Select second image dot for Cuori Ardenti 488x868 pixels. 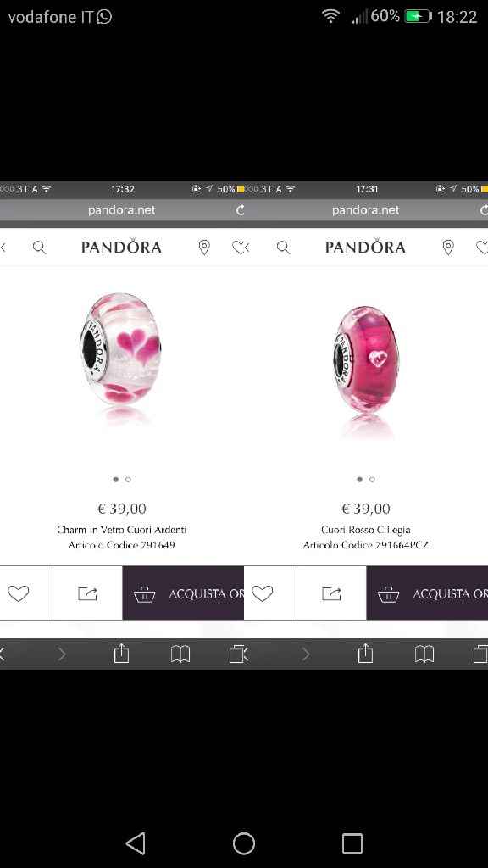(x=129, y=480)
